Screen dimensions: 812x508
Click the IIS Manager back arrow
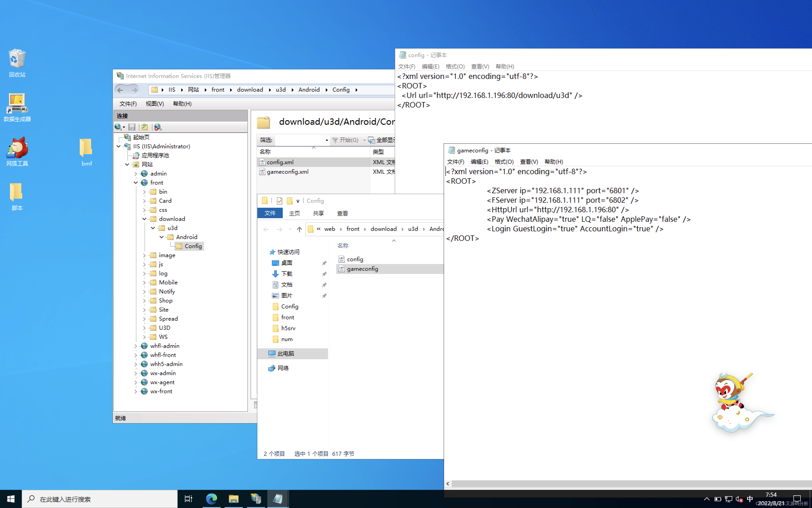(120, 90)
